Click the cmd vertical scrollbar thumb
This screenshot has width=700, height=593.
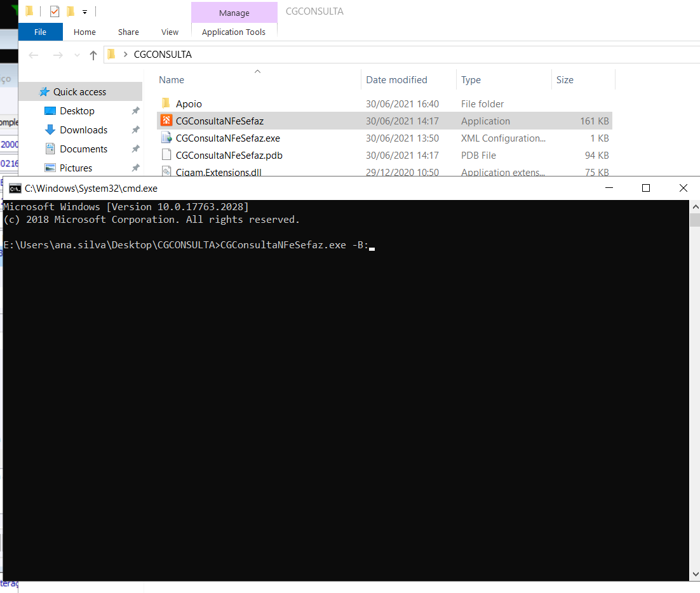695,220
